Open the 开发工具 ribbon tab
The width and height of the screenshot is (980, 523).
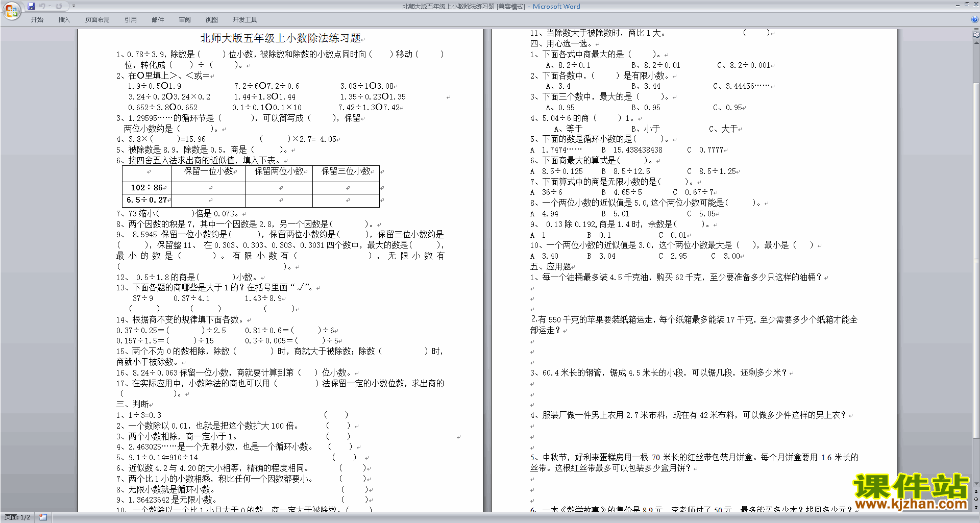point(245,20)
